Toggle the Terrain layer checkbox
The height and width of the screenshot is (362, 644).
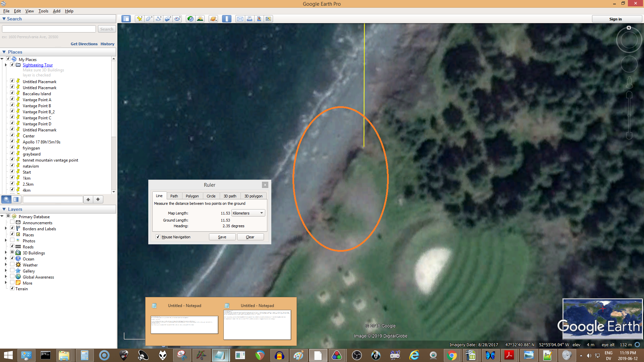tap(12, 288)
